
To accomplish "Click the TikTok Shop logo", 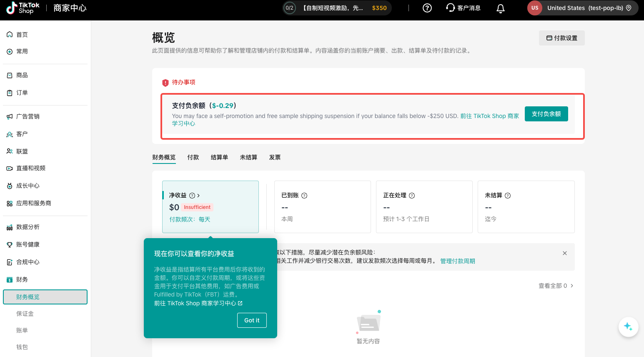I will 23,8.
